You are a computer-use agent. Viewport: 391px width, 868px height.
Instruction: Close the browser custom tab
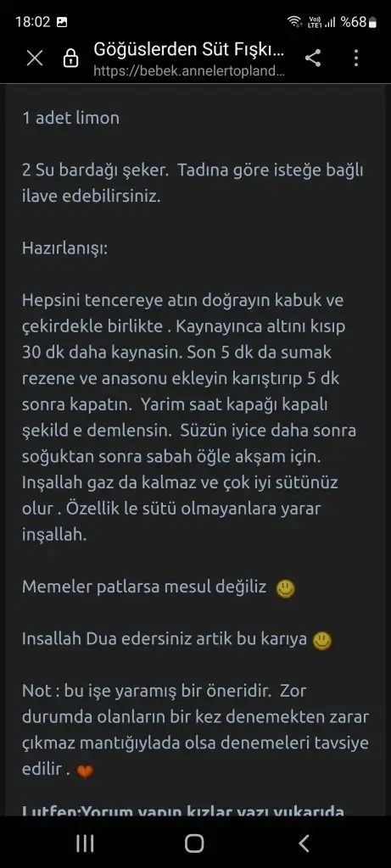click(x=35, y=58)
